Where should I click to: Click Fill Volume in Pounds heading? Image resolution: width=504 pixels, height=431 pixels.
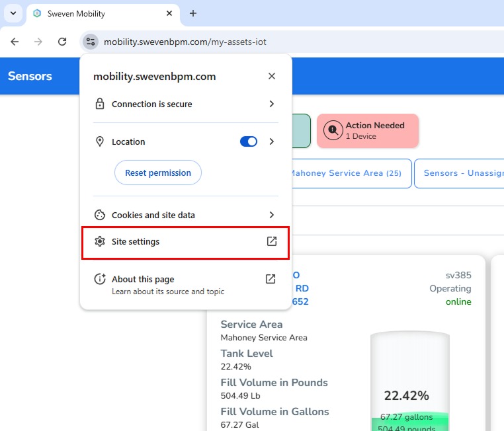click(274, 383)
